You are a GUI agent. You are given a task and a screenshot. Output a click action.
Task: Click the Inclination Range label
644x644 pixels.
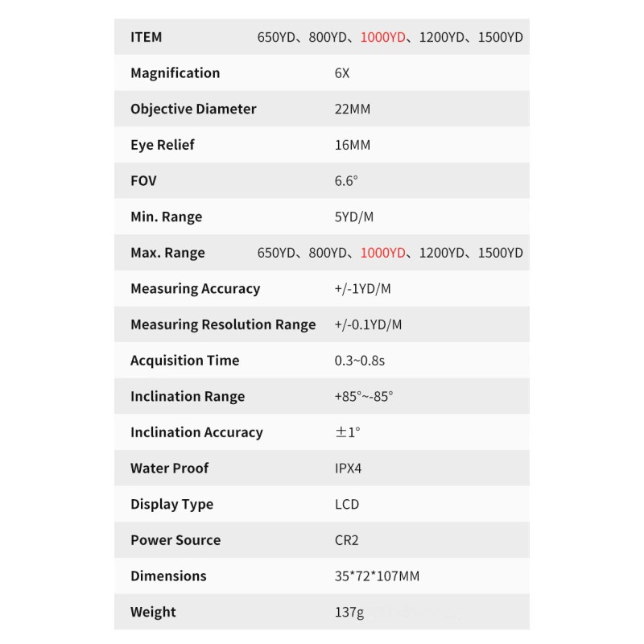(188, 396)
